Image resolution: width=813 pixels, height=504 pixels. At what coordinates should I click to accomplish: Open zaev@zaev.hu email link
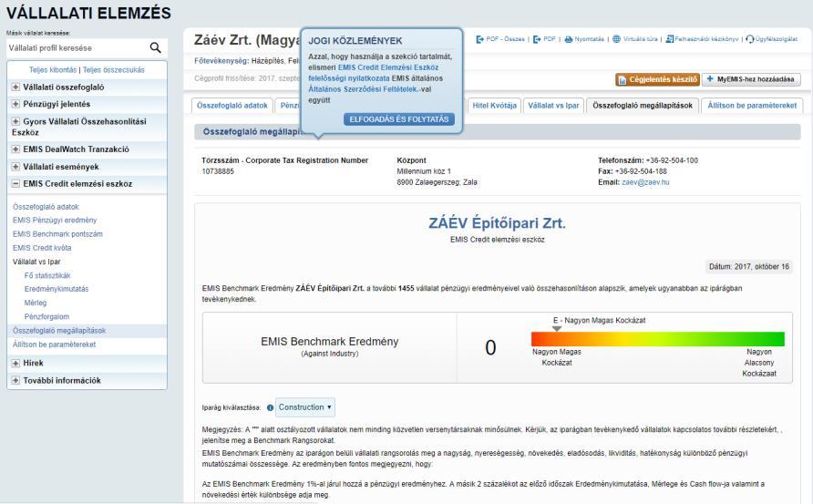pos(645,182)
